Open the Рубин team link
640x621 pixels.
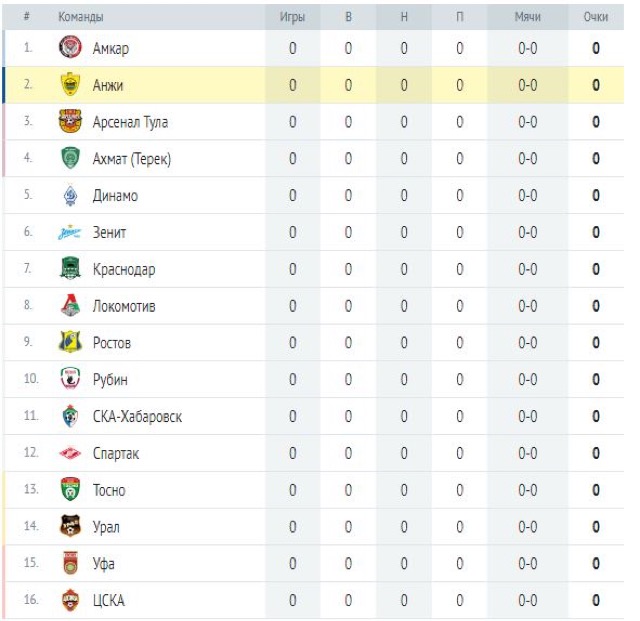pos(110,380)
